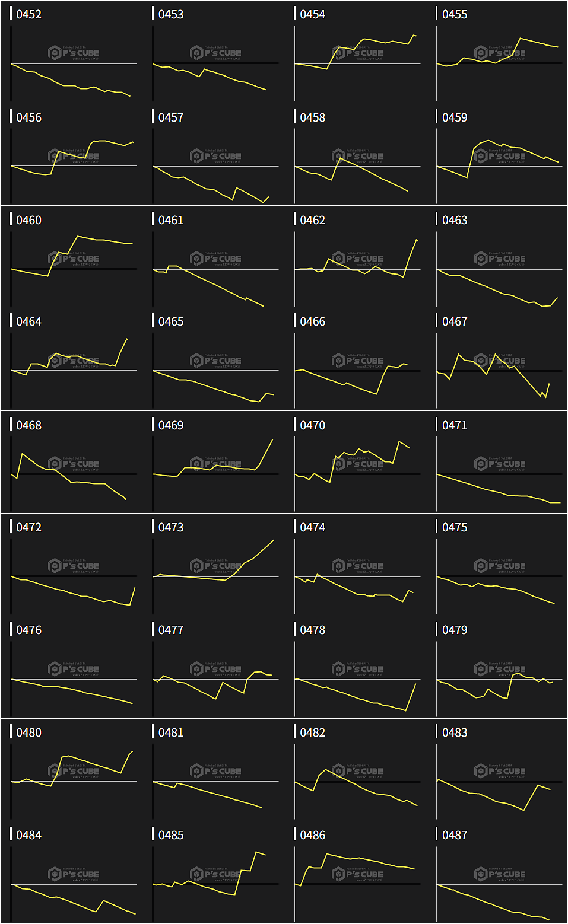Image resolution: width=568 pixels, height=924 pixels.
Task: Open the graph thumbnail labeled 0452
Action: pyautogui.click(x=71, y=52)
